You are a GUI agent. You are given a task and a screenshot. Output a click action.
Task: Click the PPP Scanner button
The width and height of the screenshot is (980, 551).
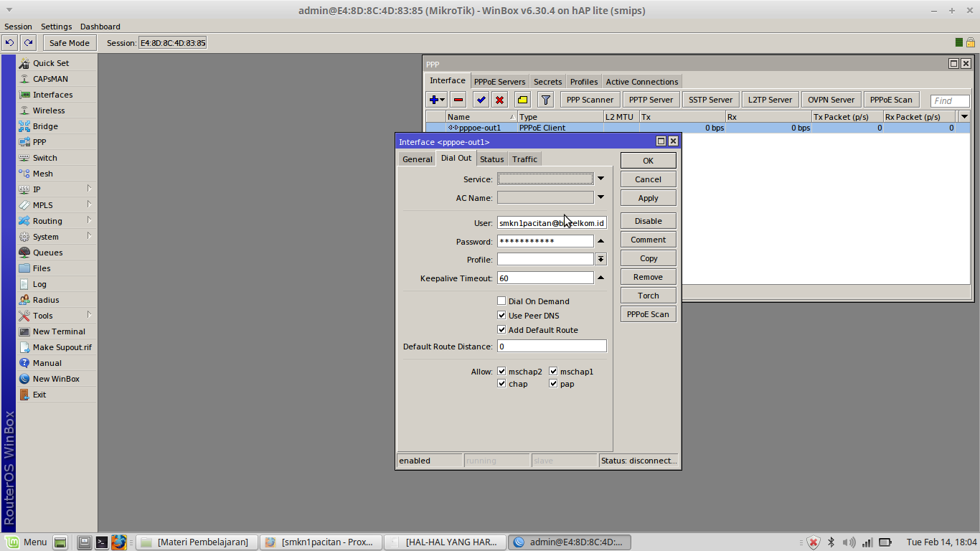click(x=590, y=100)
